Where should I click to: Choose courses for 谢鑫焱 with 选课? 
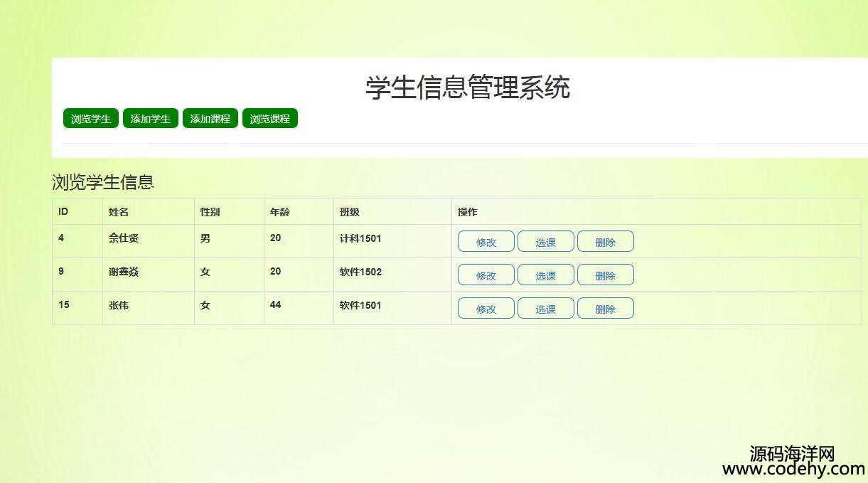click(x=546, y=275)
